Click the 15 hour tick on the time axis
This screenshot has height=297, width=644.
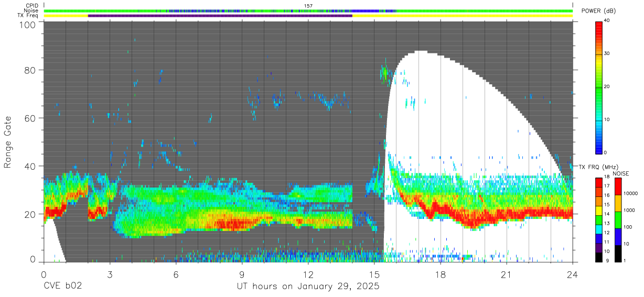pos(374,274)
